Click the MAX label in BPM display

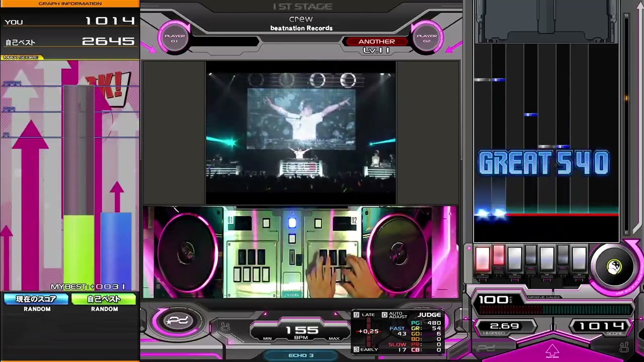(x=334, y=338)
